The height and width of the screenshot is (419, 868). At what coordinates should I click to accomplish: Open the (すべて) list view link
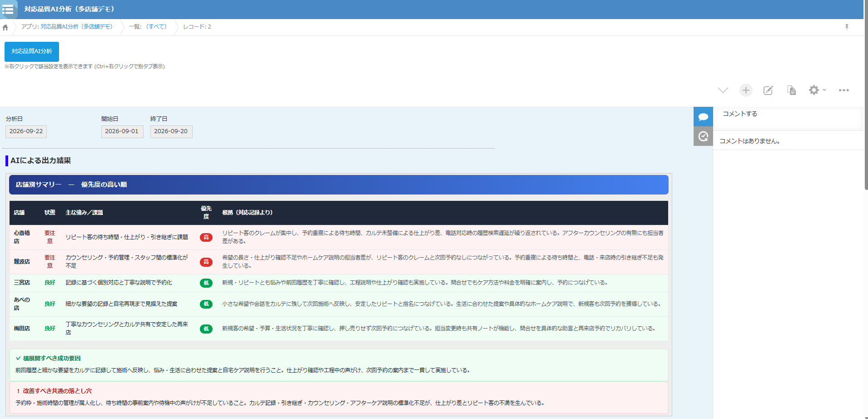(x=156, y=27)
